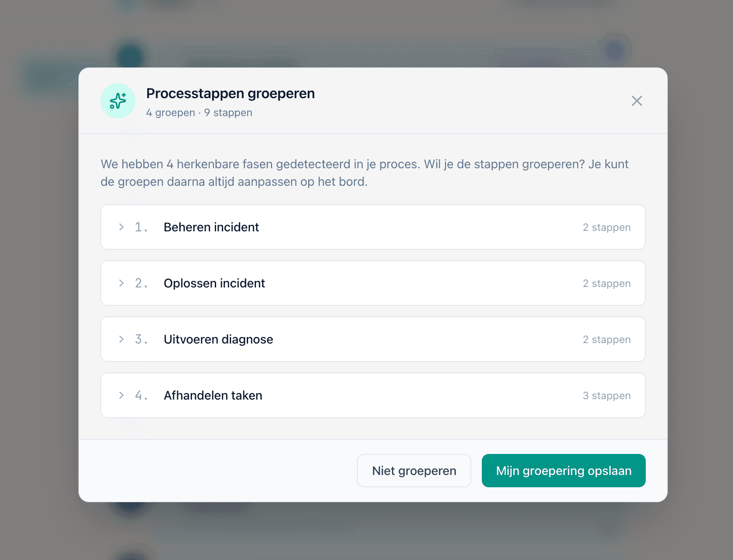
Task: Click the step count of Beheren incident
Action: (606, 227)
